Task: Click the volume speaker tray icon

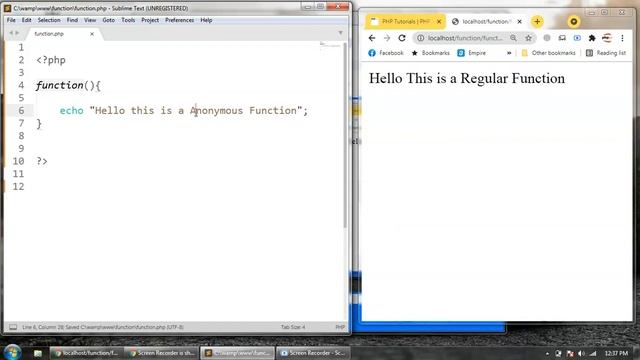Action: 581,353
